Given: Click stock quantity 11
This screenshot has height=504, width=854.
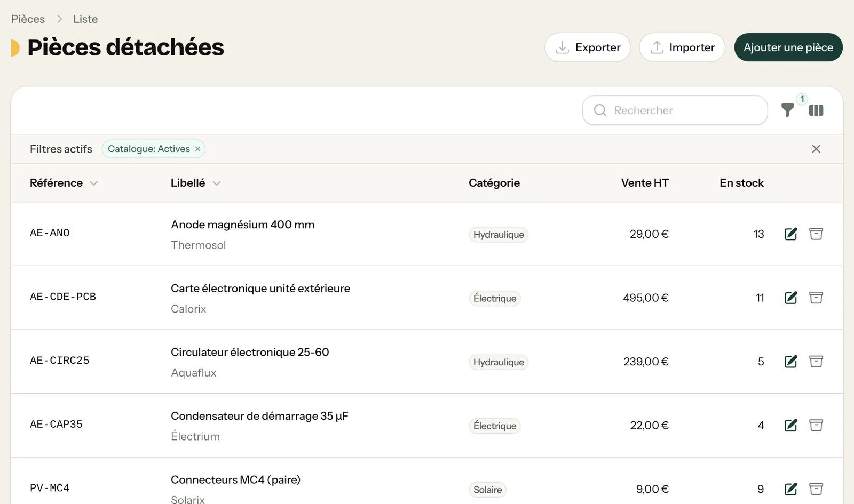Looking at the screenshot, I should [760, 298].
